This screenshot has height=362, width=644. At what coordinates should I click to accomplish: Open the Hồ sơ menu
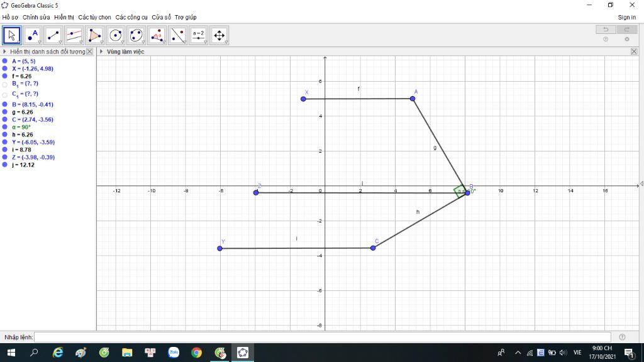pos(10,17)
